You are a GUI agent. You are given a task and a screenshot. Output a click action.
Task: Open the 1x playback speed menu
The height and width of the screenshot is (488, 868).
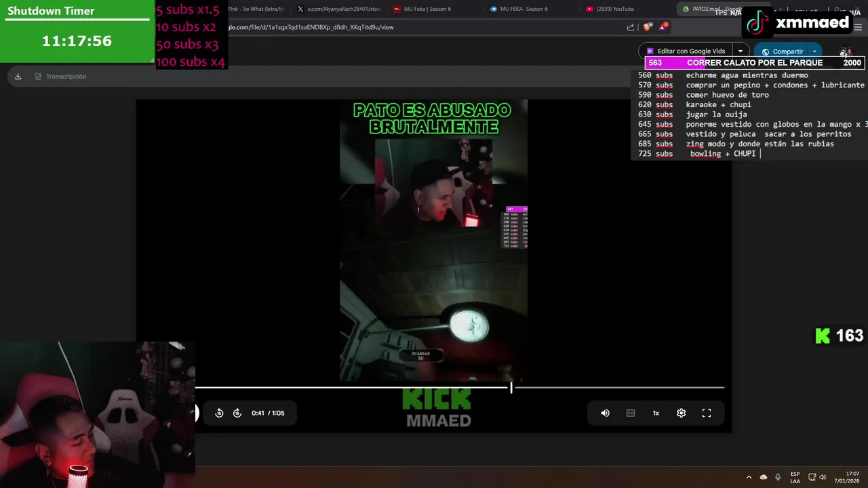(x=656, y=413)
